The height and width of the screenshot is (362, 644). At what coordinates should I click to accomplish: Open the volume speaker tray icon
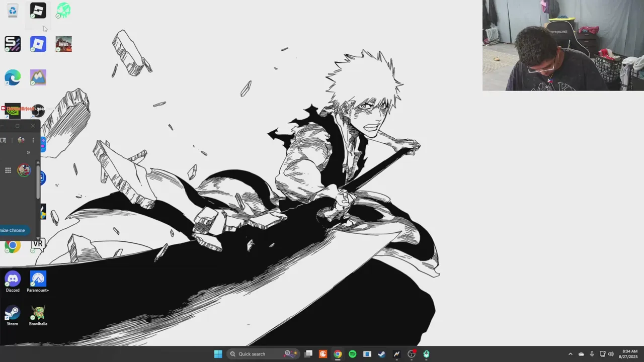pos(610,354)
